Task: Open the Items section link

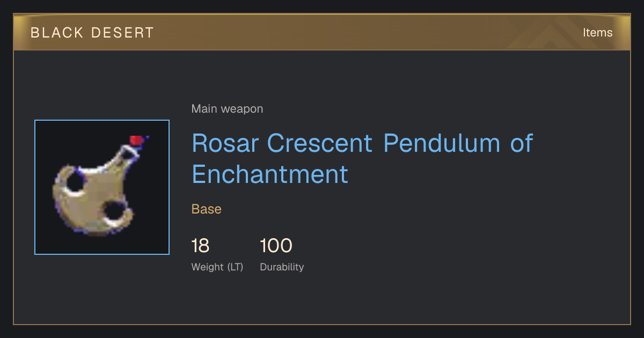Action: [x=597, y=33]
